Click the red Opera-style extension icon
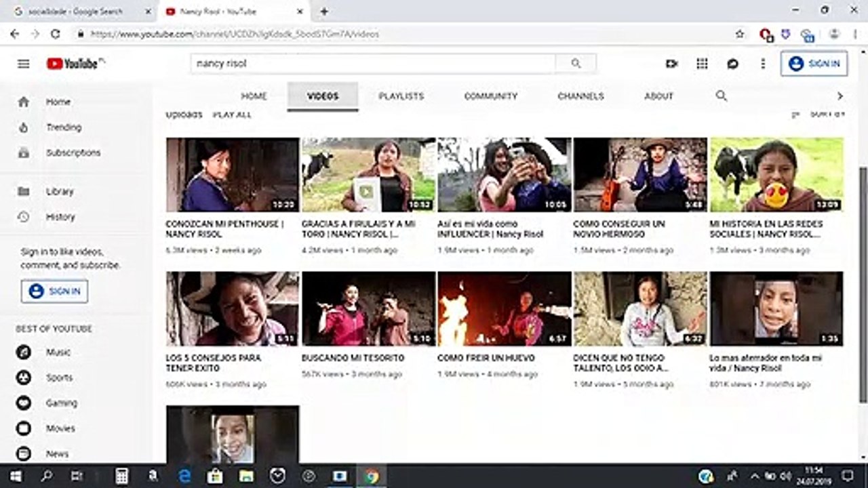Screen dimensions: 868x488 pos(766,34)
